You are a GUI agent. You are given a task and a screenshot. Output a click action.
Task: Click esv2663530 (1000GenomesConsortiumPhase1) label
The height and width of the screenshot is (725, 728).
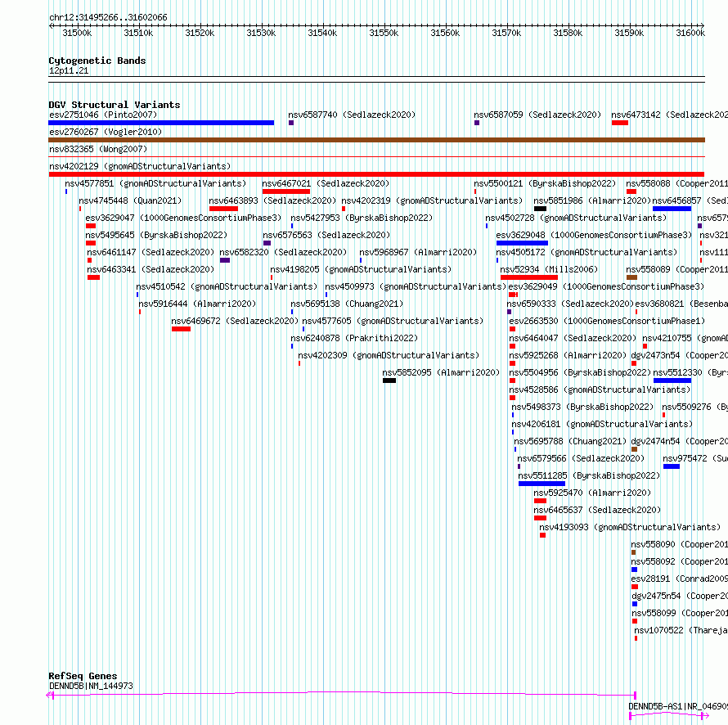click(x=607, y=321)
